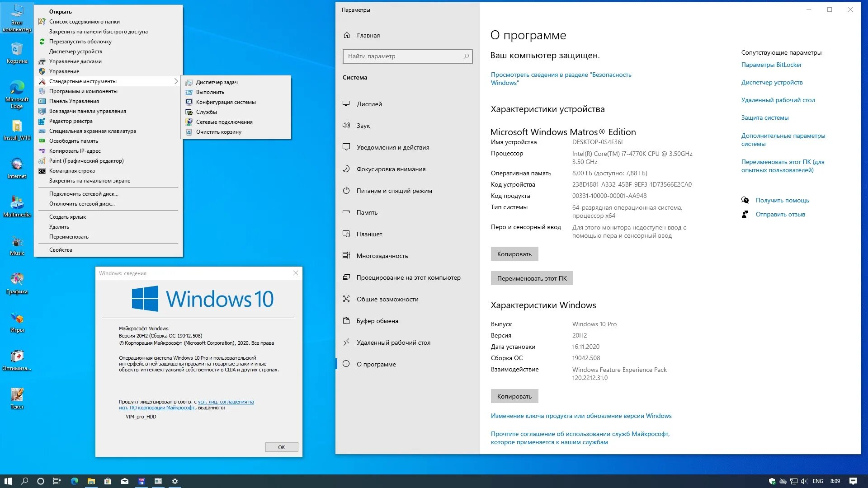Select Управление дисками menu entry
This screenshot has height=488, width=868.
[x=108, y=61]
